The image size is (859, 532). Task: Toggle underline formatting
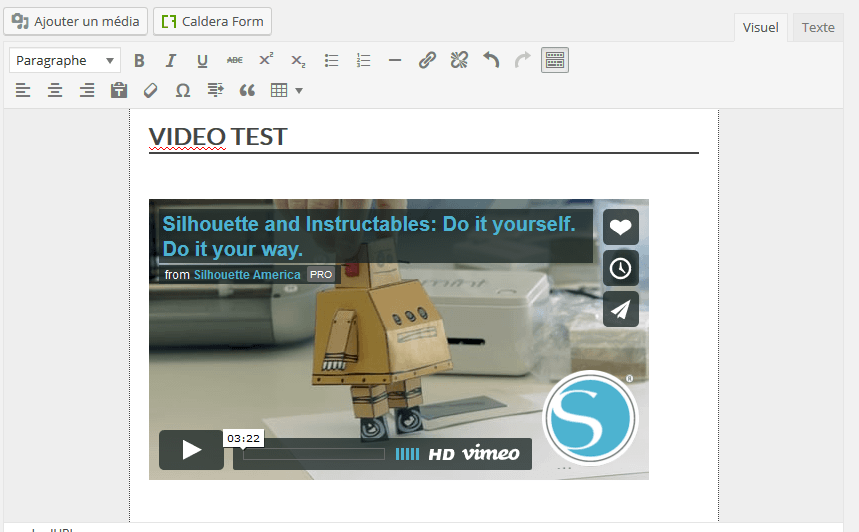click(x=203, y=60)
